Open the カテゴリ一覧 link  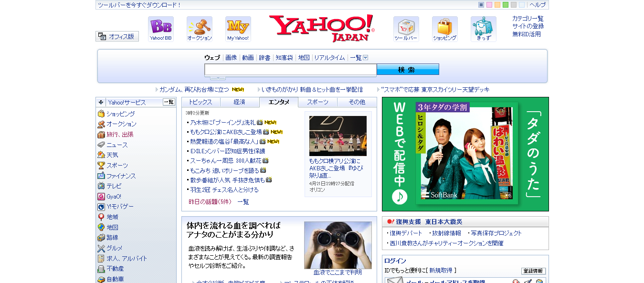point(528,19)
